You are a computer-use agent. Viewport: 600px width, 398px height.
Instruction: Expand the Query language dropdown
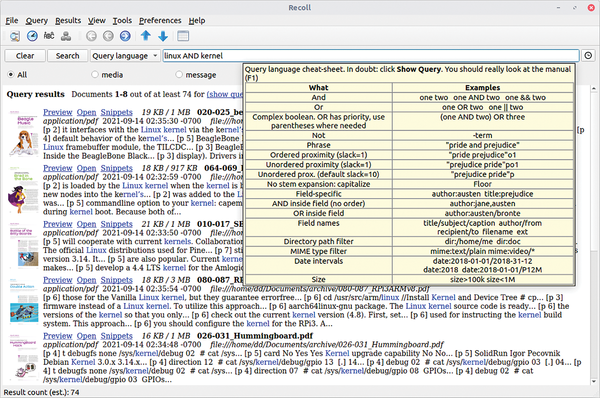pos(125,56)
